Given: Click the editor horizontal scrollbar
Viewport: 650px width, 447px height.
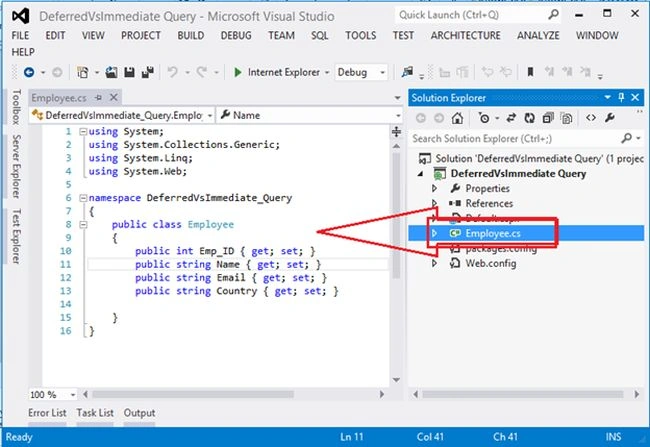Looking at the screenshot, I should tap(233, 394).
